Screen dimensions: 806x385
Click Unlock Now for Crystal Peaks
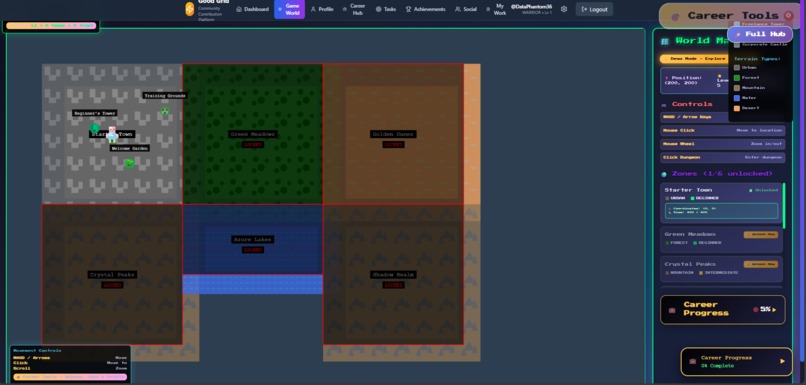(761, 264)
